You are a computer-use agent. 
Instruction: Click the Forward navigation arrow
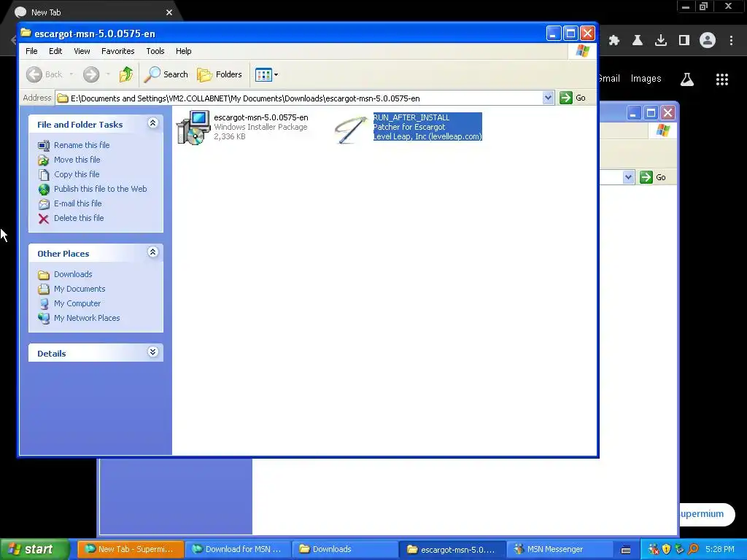91,74
